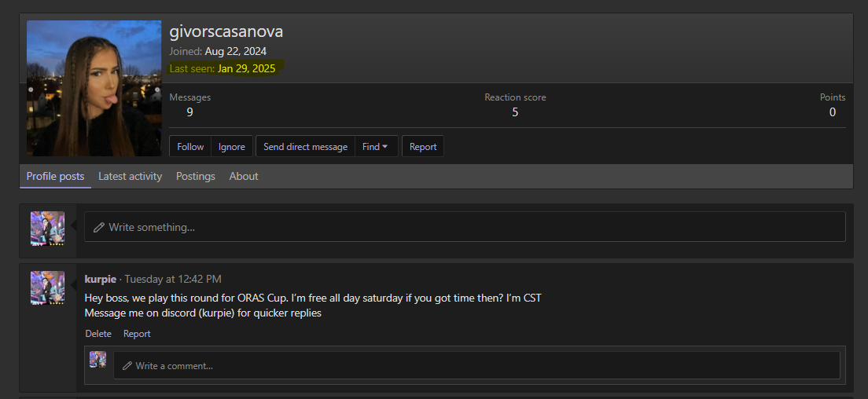Viewport: 868px width, 399px height.
Task: Click the Last seen Jan 29, 2025 date
Action: tap(246, 68)
